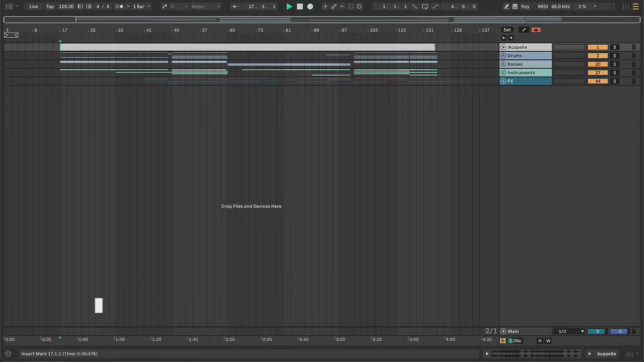Toggle the Link button
The height and width of the screenshot is (362, 644).
(34, 7)
